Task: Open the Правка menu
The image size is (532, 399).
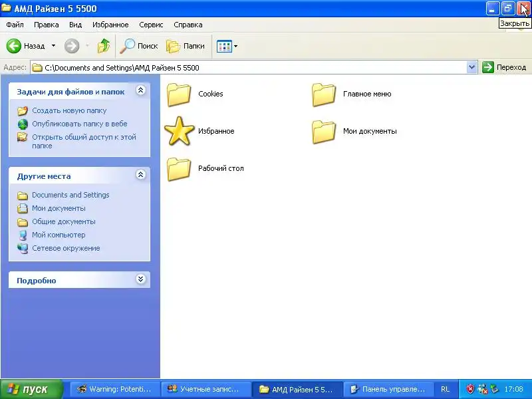Action: tap(46, 25)
